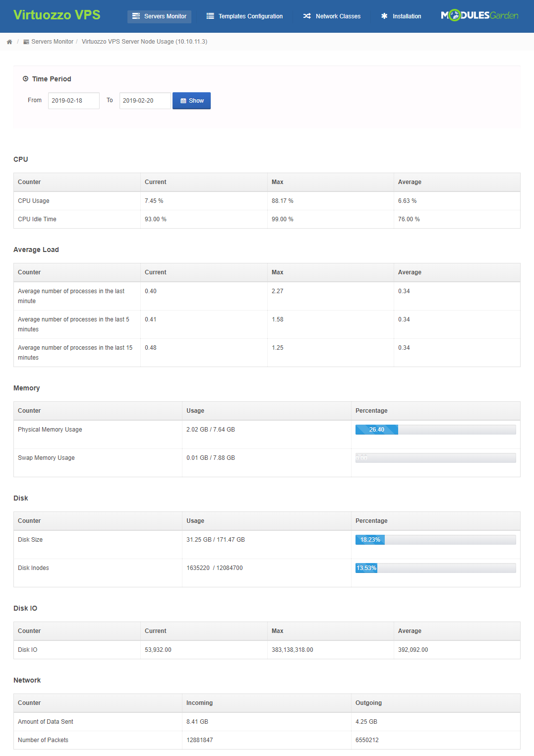Viewport: 534px width, 756px height.
Task: Select Swap Memory usage 0.01 GB / 7.88 GB
Action: click(x=211, y=458)
